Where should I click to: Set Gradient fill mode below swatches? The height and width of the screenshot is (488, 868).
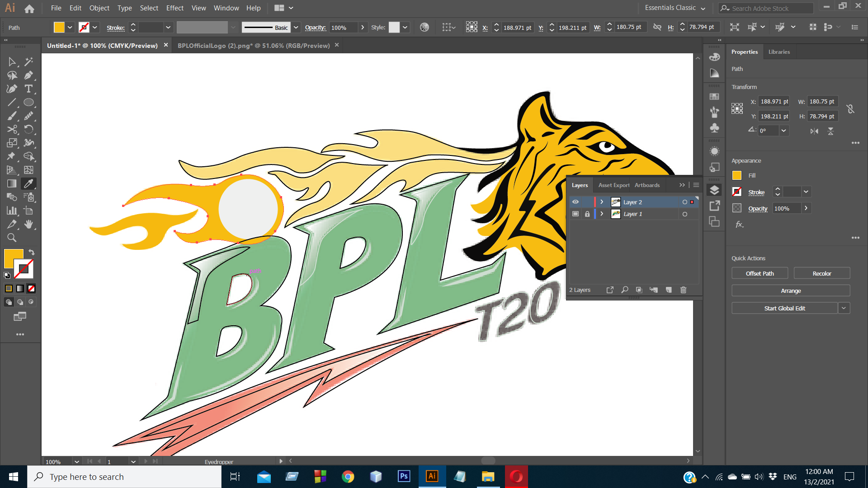coord(20,289)
